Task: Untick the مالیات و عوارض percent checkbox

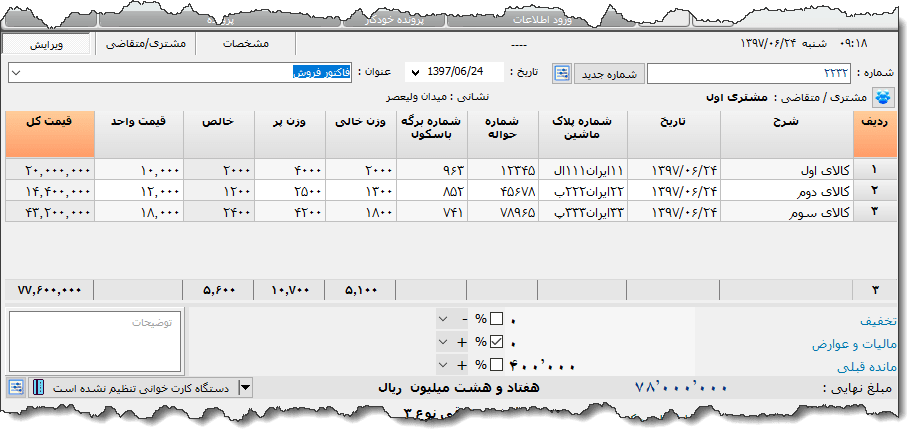Action: click(496, 342)
